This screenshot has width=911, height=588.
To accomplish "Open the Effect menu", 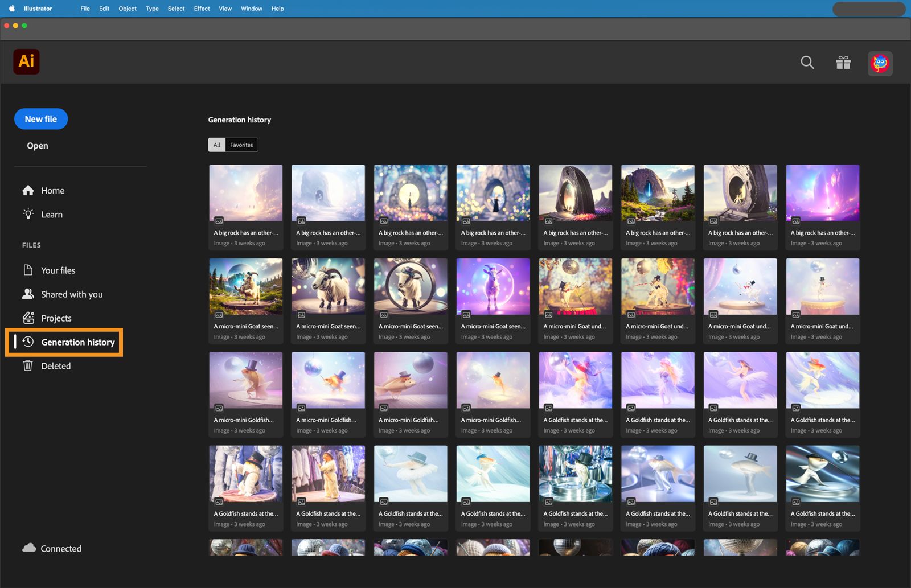I will pyautogui.click(x=202, y=9).
